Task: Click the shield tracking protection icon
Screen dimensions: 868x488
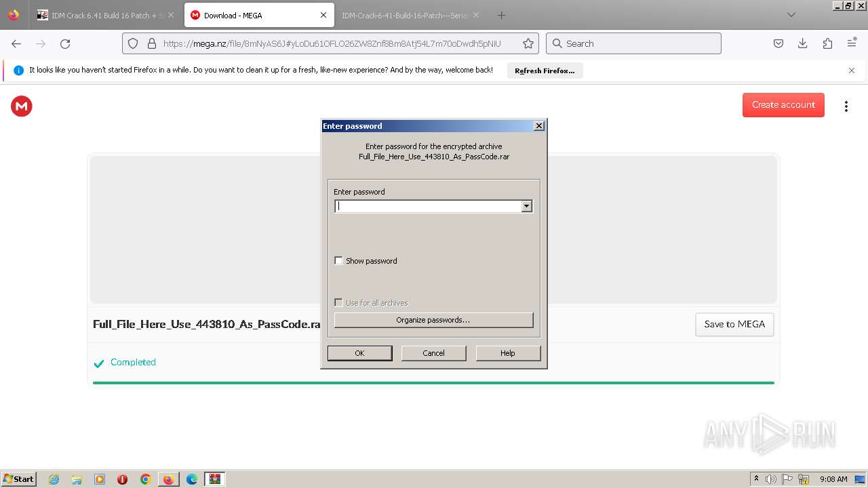Action: pyautogui.click(x=133, y=43)
